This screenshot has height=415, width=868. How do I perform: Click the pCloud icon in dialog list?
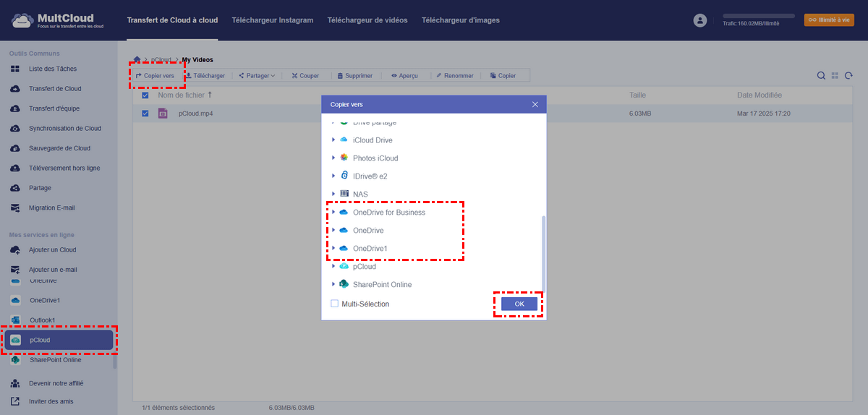(344, 266)
